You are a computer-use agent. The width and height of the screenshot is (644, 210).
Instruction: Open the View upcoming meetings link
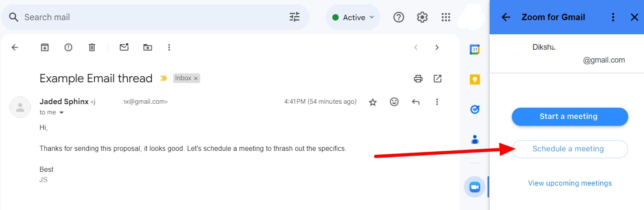(570, 183)
